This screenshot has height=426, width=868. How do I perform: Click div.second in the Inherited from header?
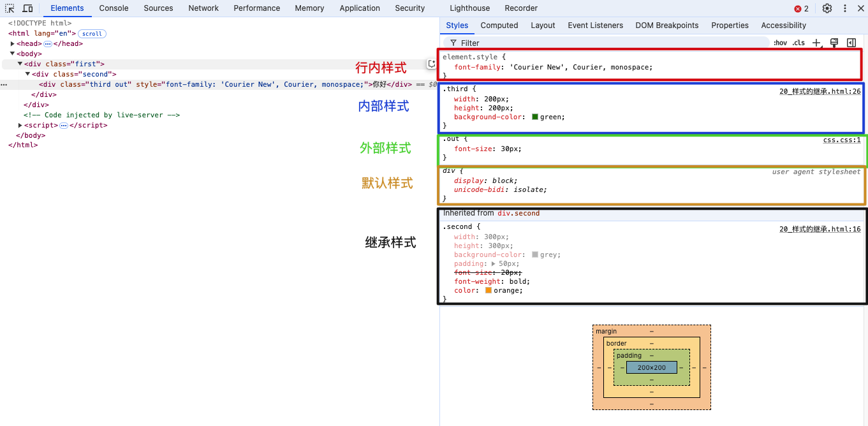pos(519,213)
